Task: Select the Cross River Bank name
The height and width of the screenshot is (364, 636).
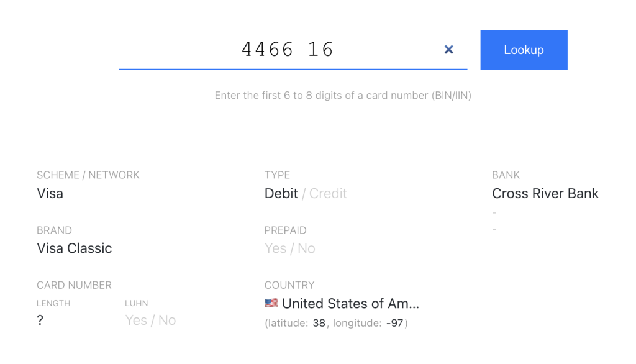Action: pos(545,193)
